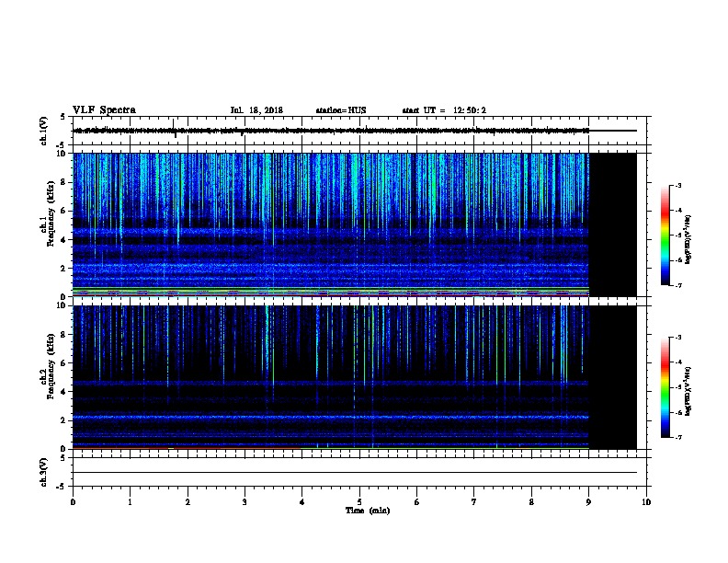Click the "-7" label on ch.1 colorbar

coord(678,285)
